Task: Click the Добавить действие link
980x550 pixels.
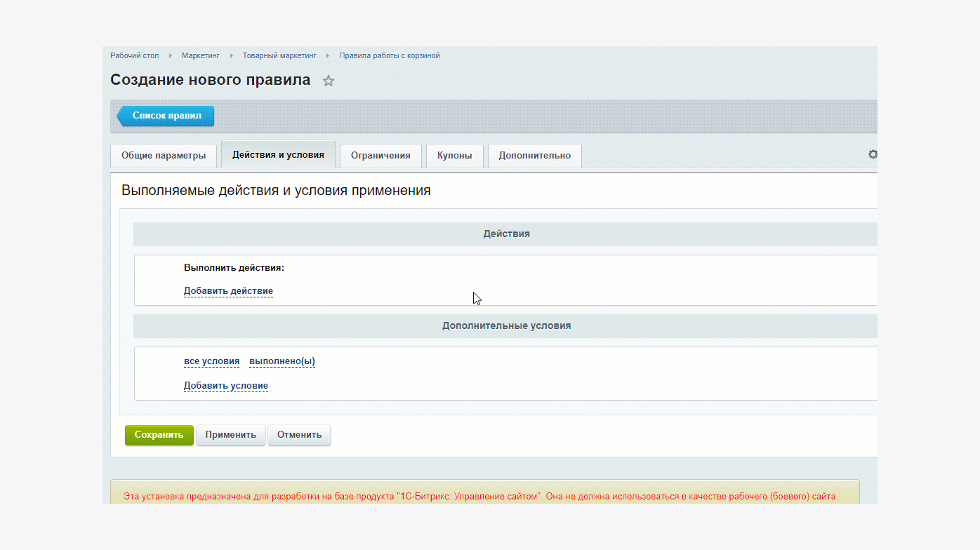Action: [x=228, y=290]
